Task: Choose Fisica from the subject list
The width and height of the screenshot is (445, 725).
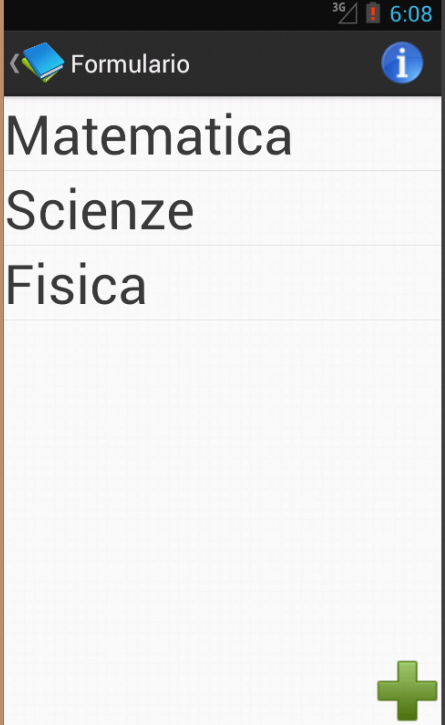Action: tap(222, 283)
